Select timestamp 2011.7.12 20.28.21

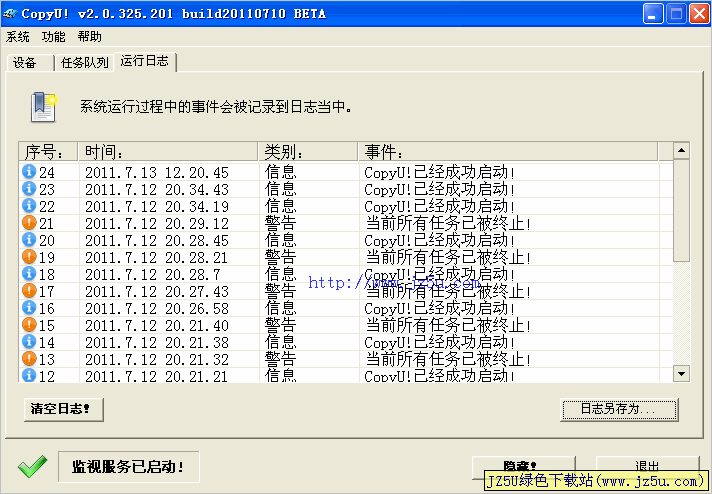(156, 257)
